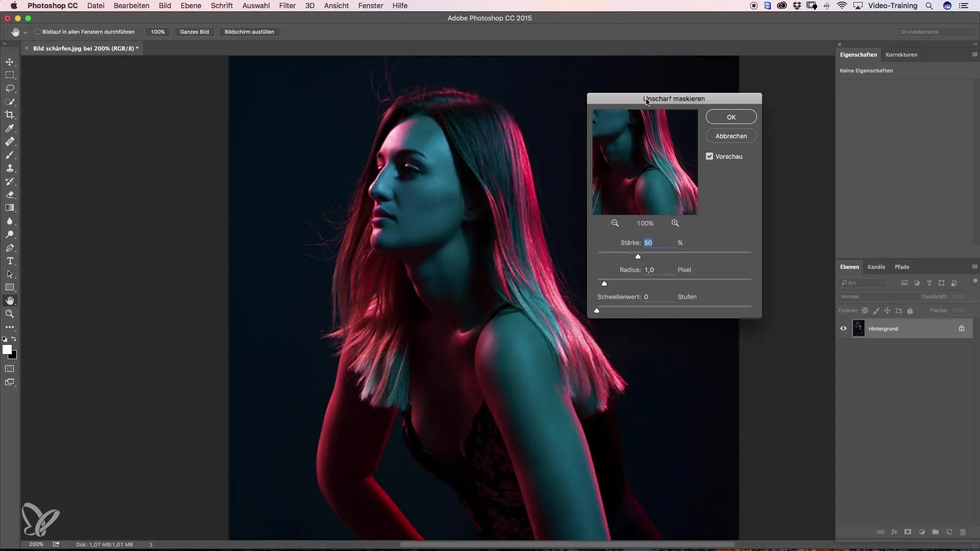Select the Type tool
The height and width of the screenshot is (551, 980).
(x=10, y=261)
